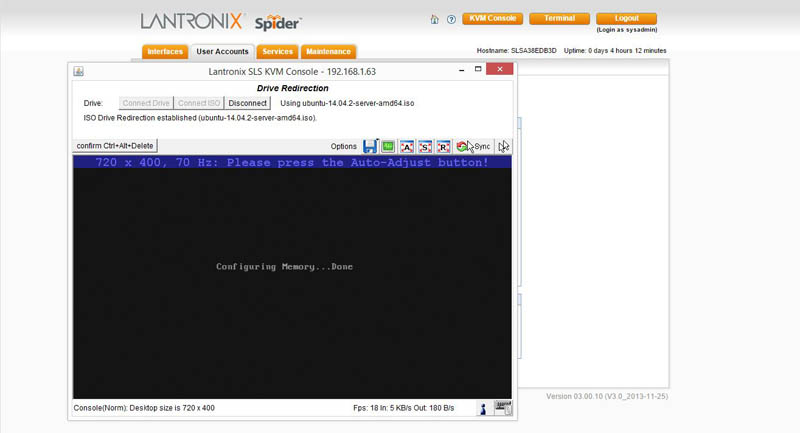The width and height of the screenshot is (800, 433).
Task: Click 'Using ubuntu-14.04.2-server-amd64.iso' text
Action: pyautogui.click(x=347, y=103)
